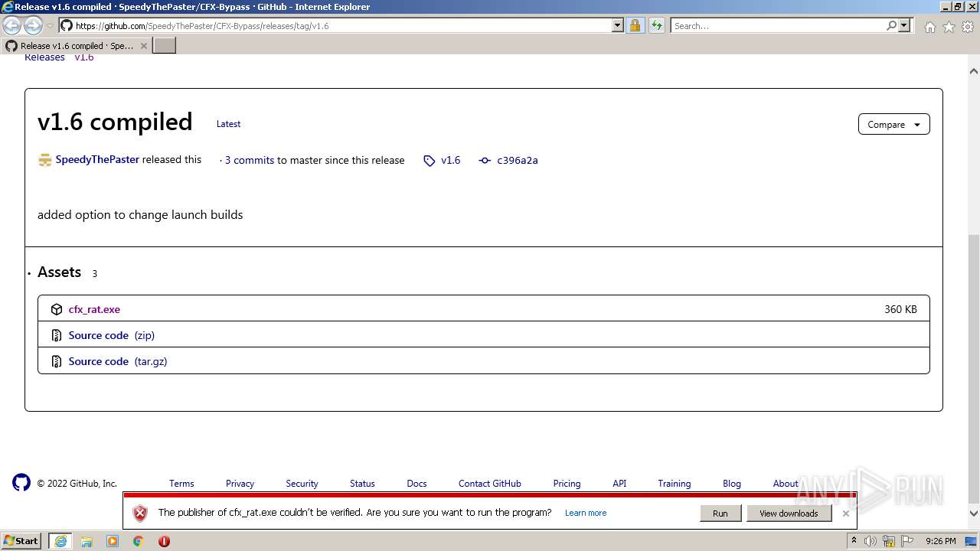Open the Windows Start button

coord(21,541)
